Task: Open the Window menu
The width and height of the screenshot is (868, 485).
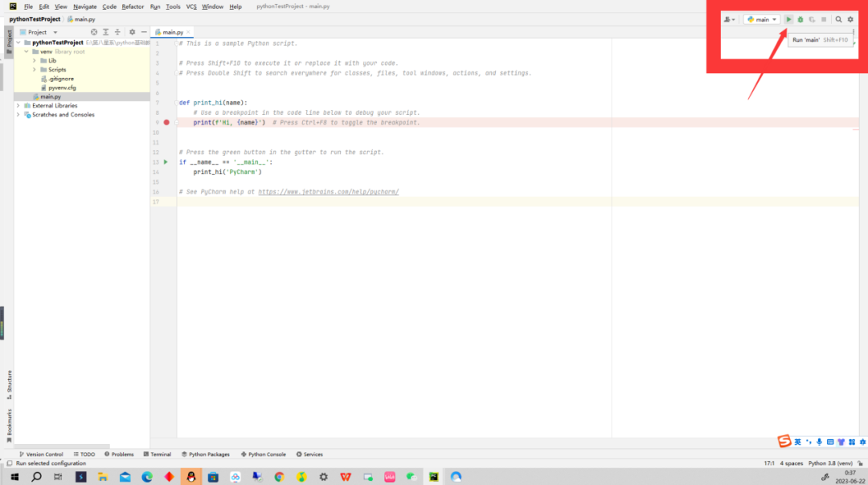Action: [212, 6]
